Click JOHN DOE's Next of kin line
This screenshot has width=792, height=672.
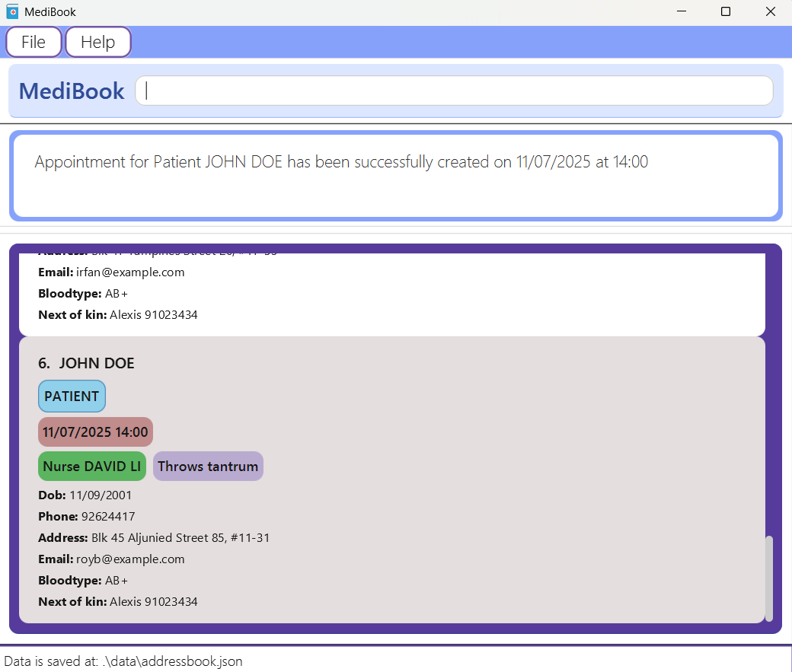coord(118,602)
